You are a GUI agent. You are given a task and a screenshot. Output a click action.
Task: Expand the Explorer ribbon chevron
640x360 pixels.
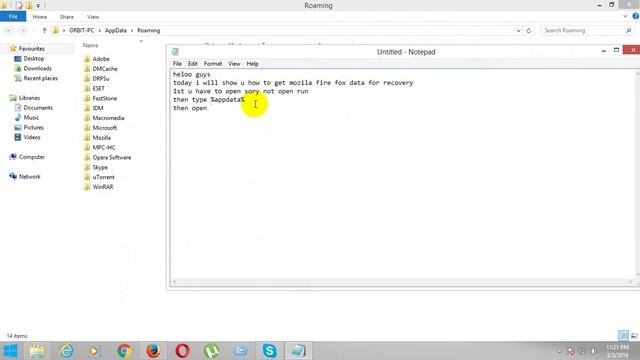coord(625,16)
